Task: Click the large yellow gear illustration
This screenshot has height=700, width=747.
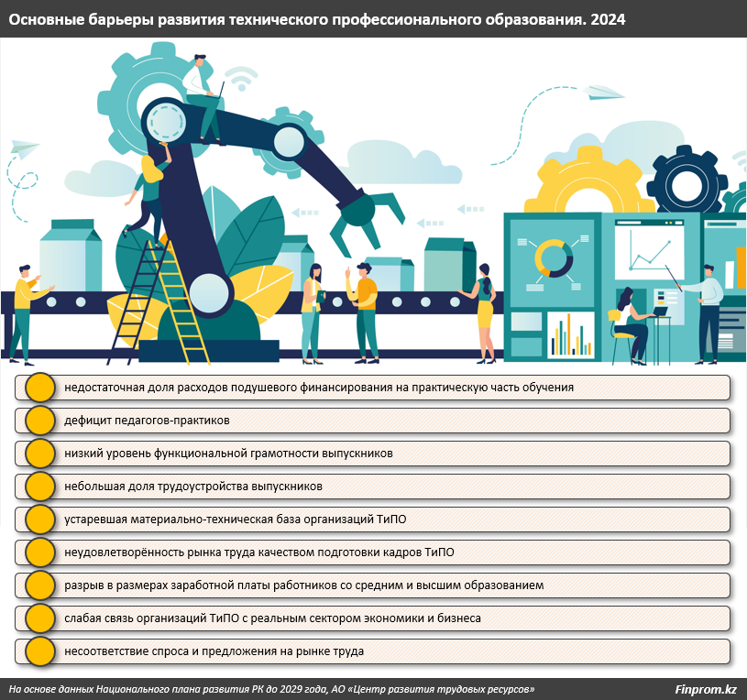Action: click(x=588, y=180)
